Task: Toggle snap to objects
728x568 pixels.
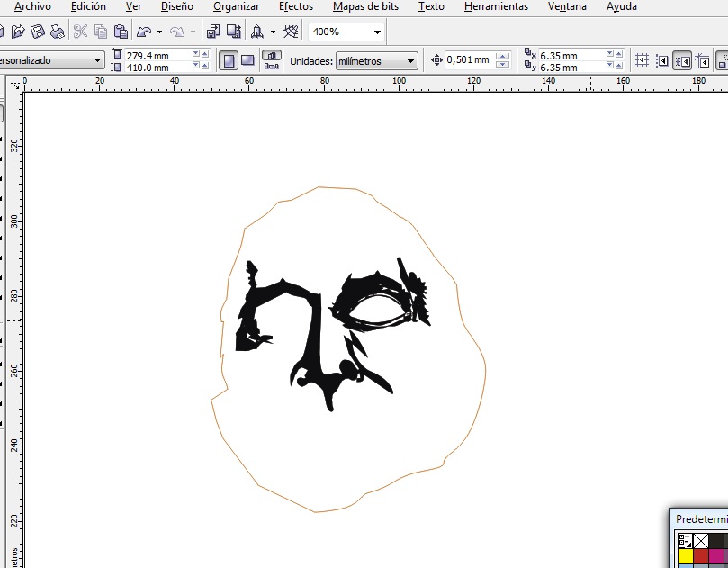Action: click(682, 61)
